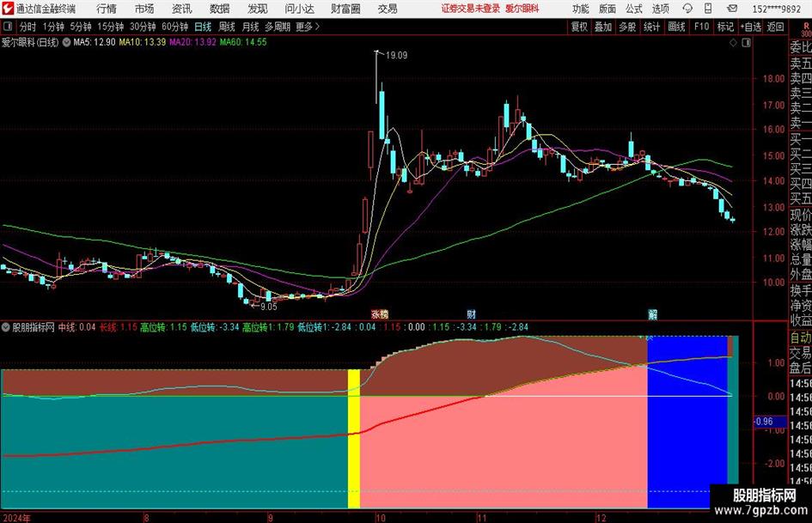Click the 通达信 red logo icon
The height and width of the screenshot is (523, 812).
pyautogui.click(x=8, y=9)
